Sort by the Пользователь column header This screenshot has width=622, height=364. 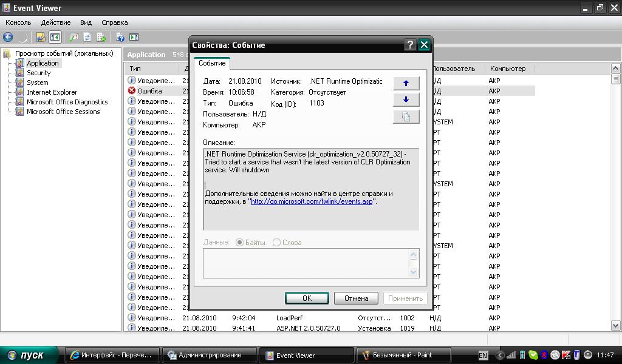[454, 69]
